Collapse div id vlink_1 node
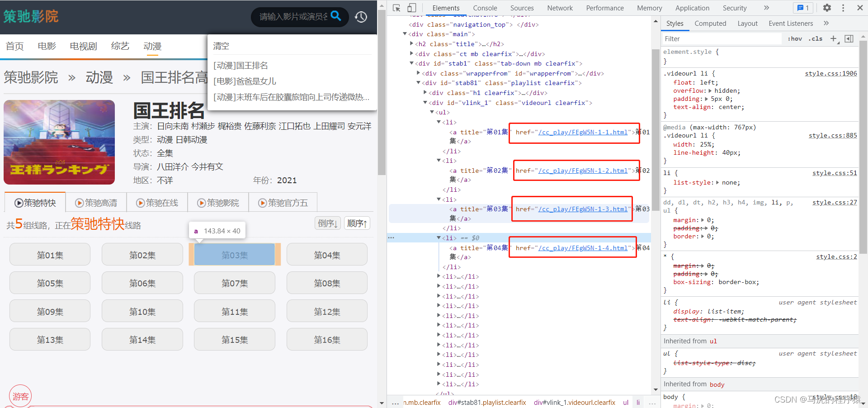 [425, 103]
